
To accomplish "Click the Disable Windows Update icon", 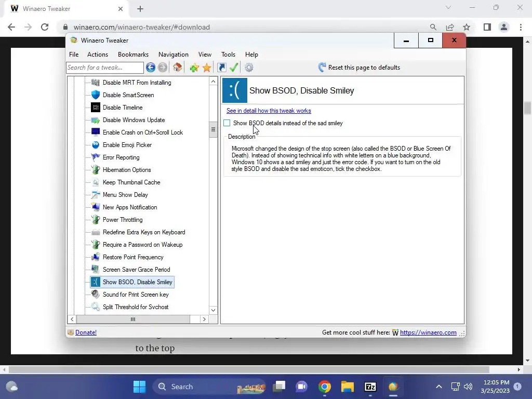I will coord(96,120).
